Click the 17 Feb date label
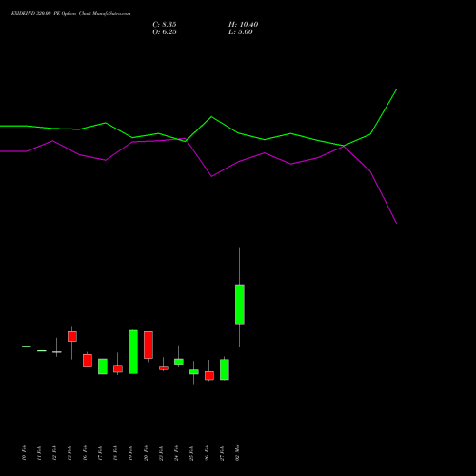This screenshot has width=476, height=476. tap(100, 452)
